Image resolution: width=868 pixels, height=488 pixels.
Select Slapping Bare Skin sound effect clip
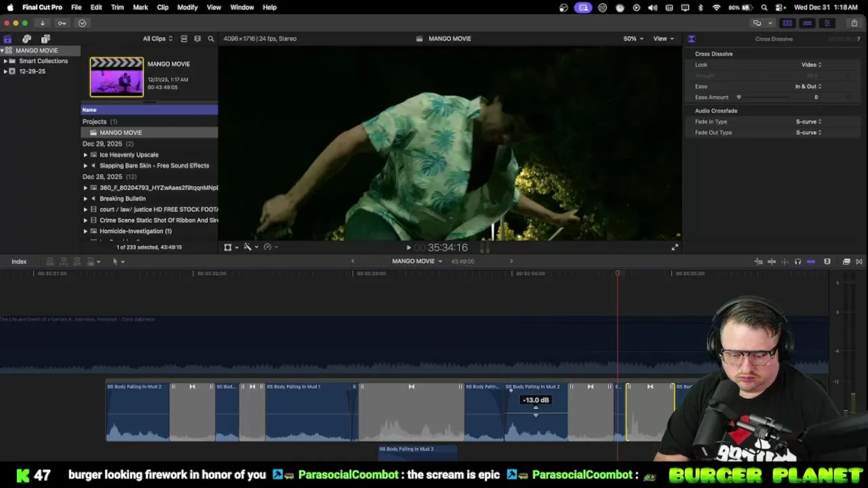(x=154, y=165)
